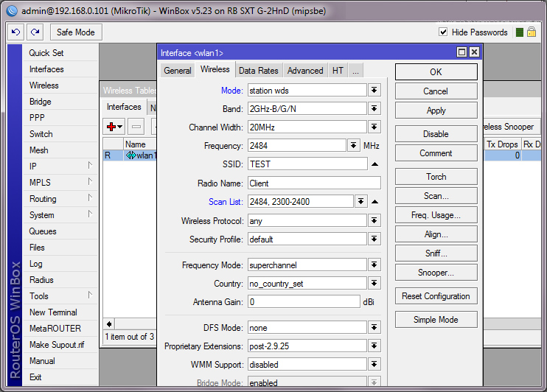Image resolution: width=547 pixels, height=392 pixels.
Task: Click the red plus add icon
Action: pyautogui.click(x=111, y=127)
